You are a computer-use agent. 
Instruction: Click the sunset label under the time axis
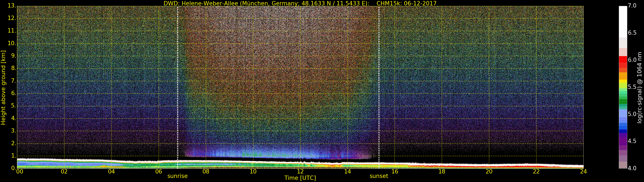pyautogui.click(x=379, y=176)
